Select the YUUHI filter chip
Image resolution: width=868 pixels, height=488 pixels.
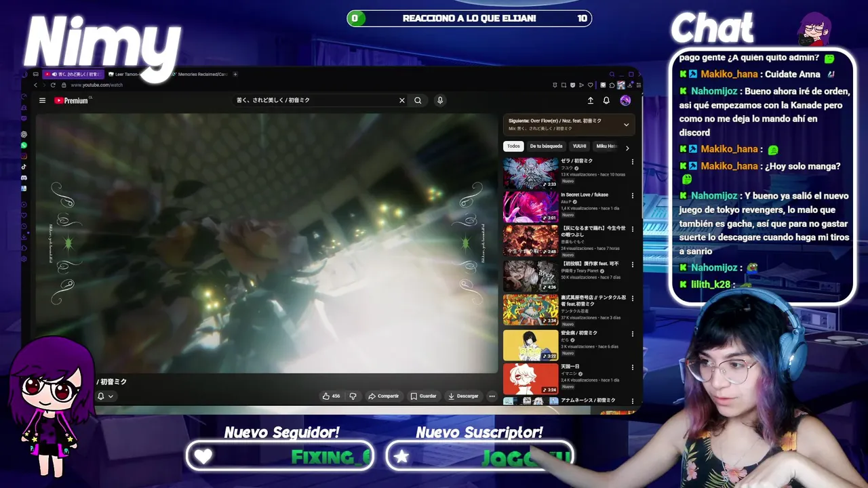(579, 146)
